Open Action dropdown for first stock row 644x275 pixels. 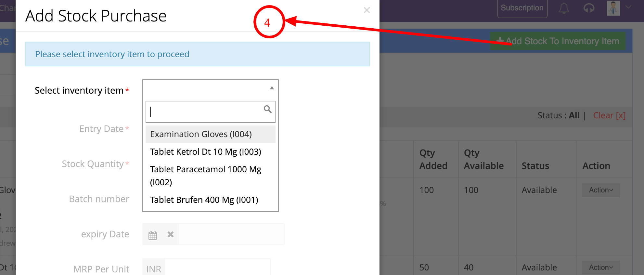coord(601,190)
